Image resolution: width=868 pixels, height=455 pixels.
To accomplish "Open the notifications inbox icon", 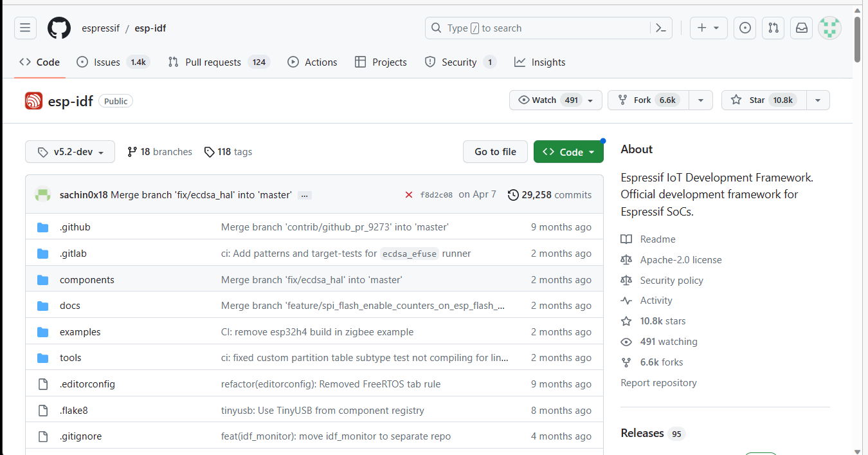I will pos(802,28).
